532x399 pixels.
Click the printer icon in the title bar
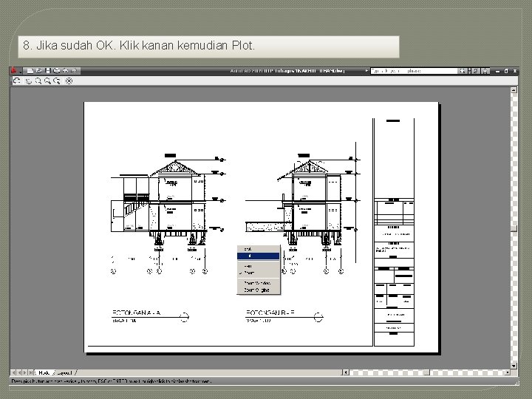pos(56,71)
